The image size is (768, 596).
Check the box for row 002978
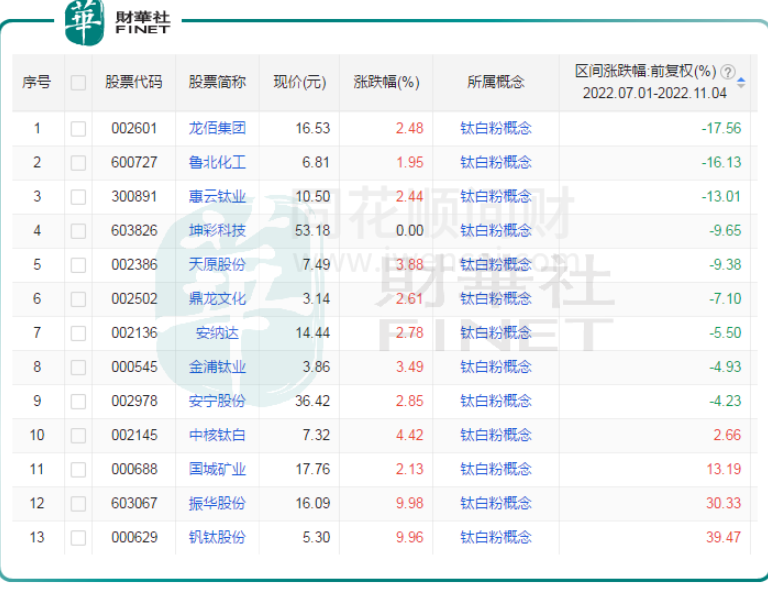click(x=78, y=401)
